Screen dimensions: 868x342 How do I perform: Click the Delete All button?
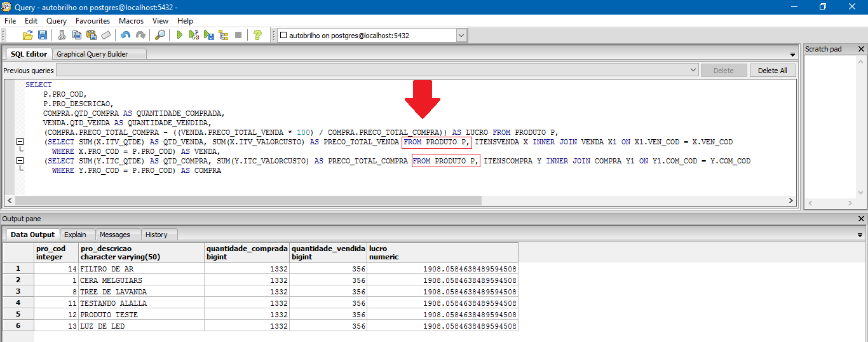(773, 71)
